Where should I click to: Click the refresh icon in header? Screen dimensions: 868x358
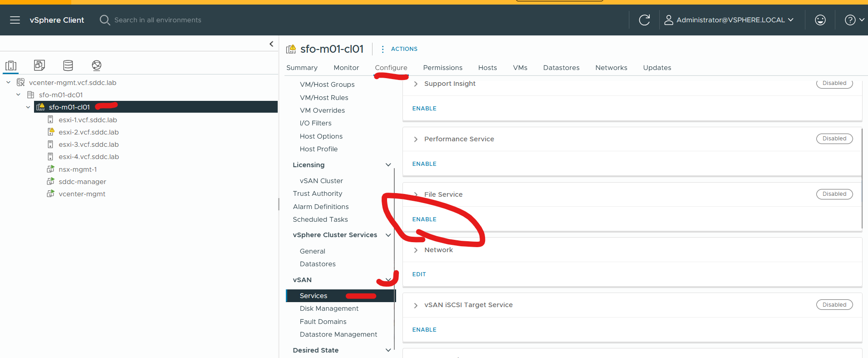point(644,20)
